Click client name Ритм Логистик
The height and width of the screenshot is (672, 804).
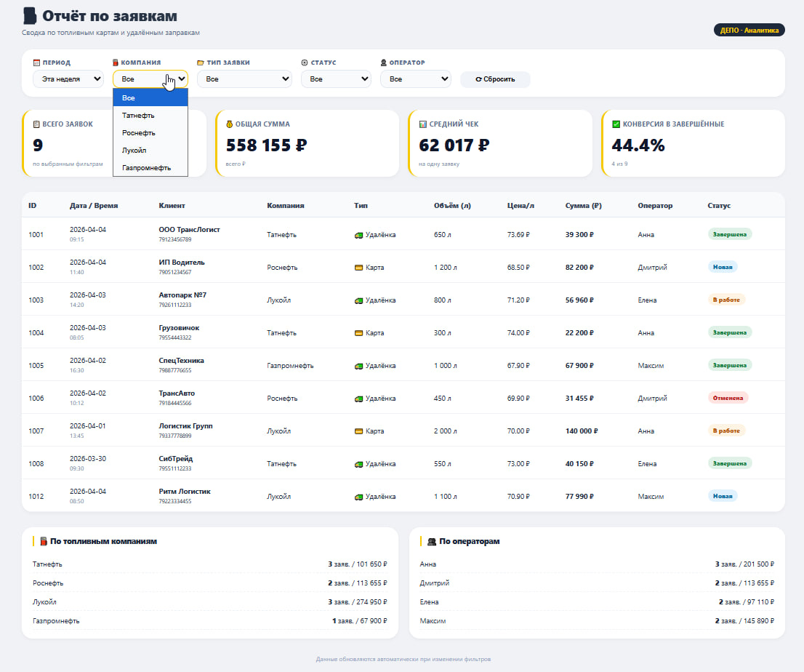click(185, 492)
